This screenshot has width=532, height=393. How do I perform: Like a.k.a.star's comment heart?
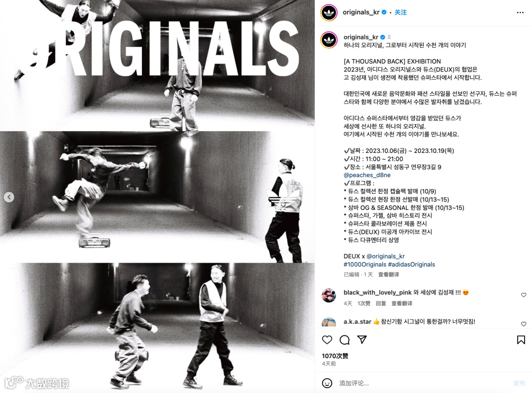point(524,323)
